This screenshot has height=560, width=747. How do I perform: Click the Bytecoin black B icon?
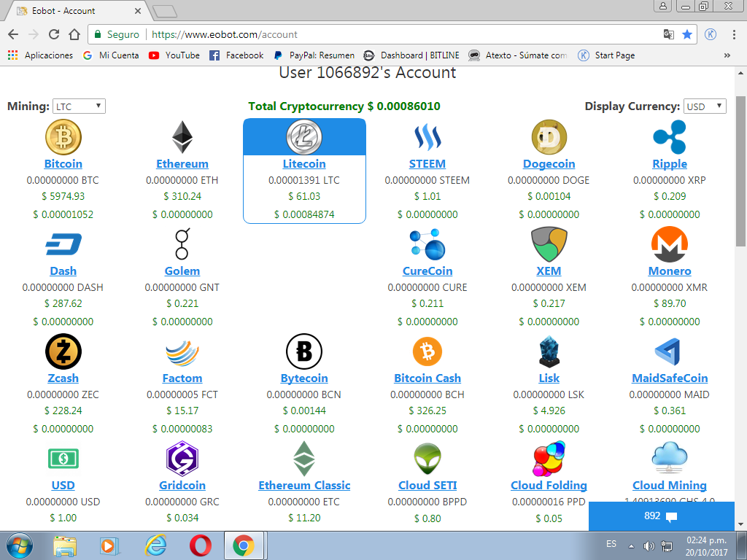[304, 351]
